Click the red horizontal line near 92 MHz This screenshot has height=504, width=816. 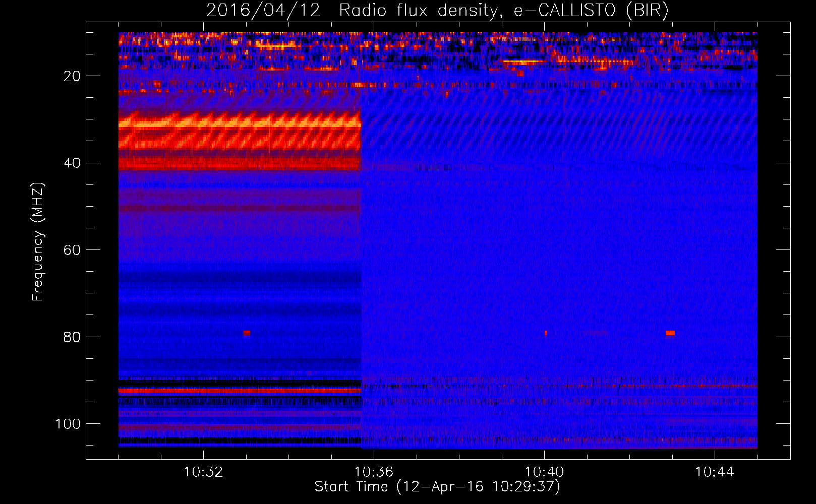pyautogui.click(x=240, y=391)
